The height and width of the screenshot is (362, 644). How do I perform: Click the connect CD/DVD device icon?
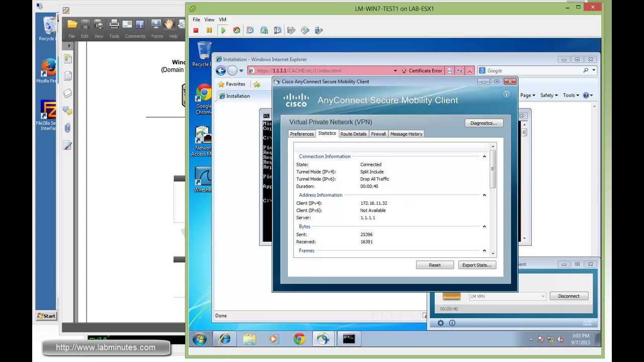pos(304,30)
